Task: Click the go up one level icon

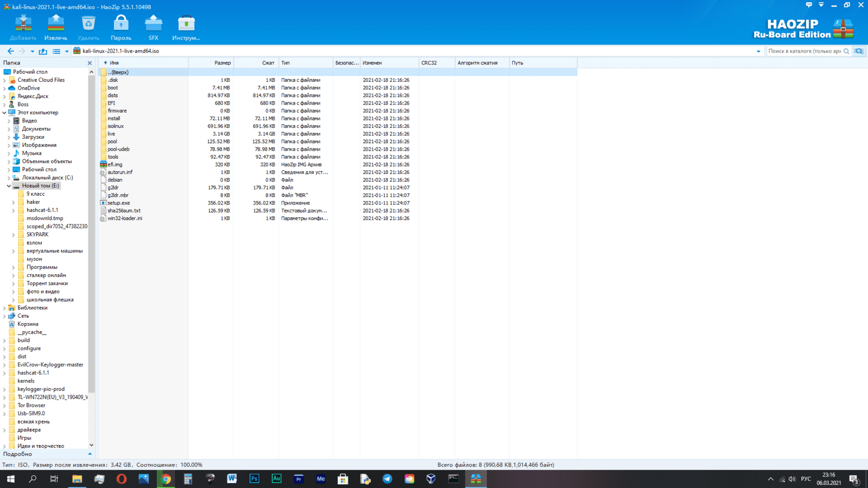Action: click(43, 51)
